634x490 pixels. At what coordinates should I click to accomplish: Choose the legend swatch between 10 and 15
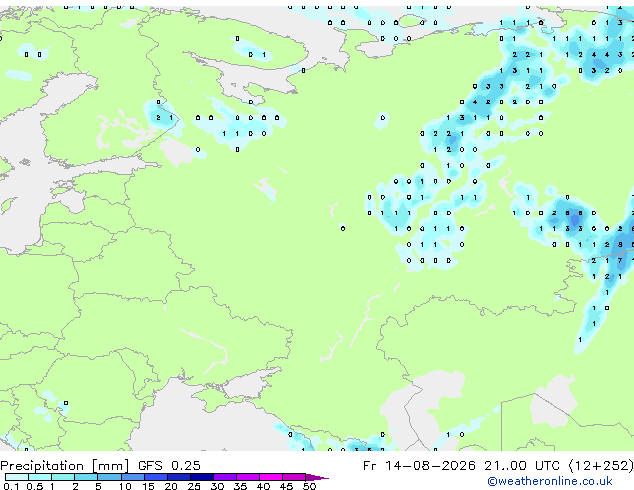(x=132, y=477)
